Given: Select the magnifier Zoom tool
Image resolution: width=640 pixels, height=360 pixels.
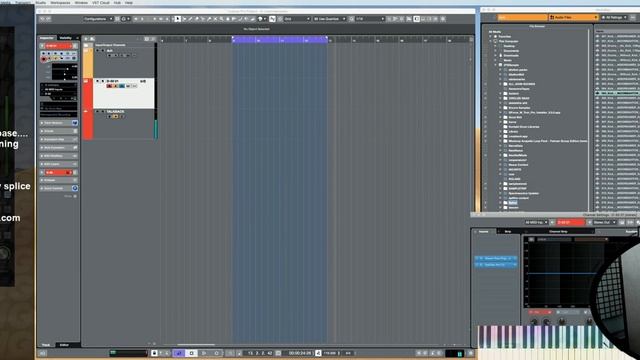Looking at the screenshot, I should [221, 19].
